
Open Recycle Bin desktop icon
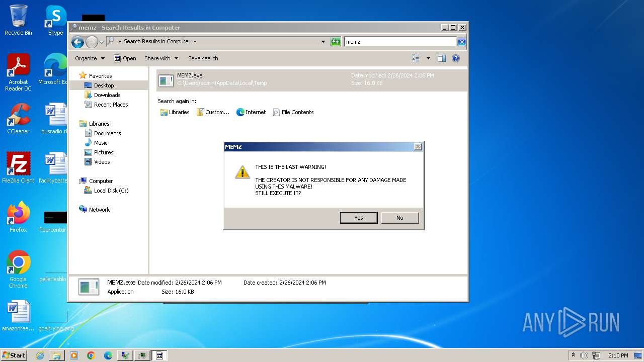pos(18,20)
